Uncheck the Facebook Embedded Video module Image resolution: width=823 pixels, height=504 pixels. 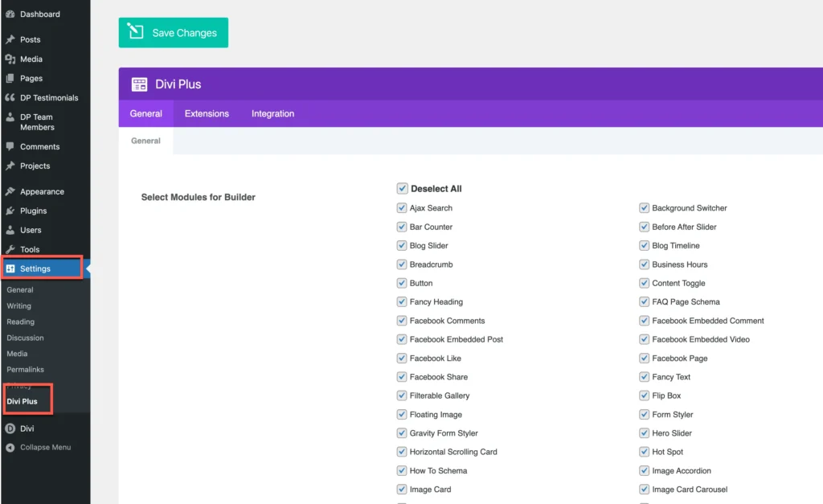(644, 340)
